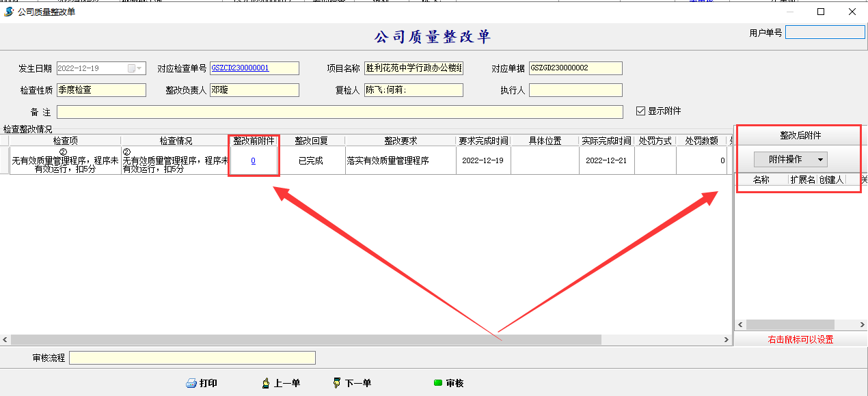
Task: Click the calendar icon in 发生日期 field
Action: click(131, 68)
